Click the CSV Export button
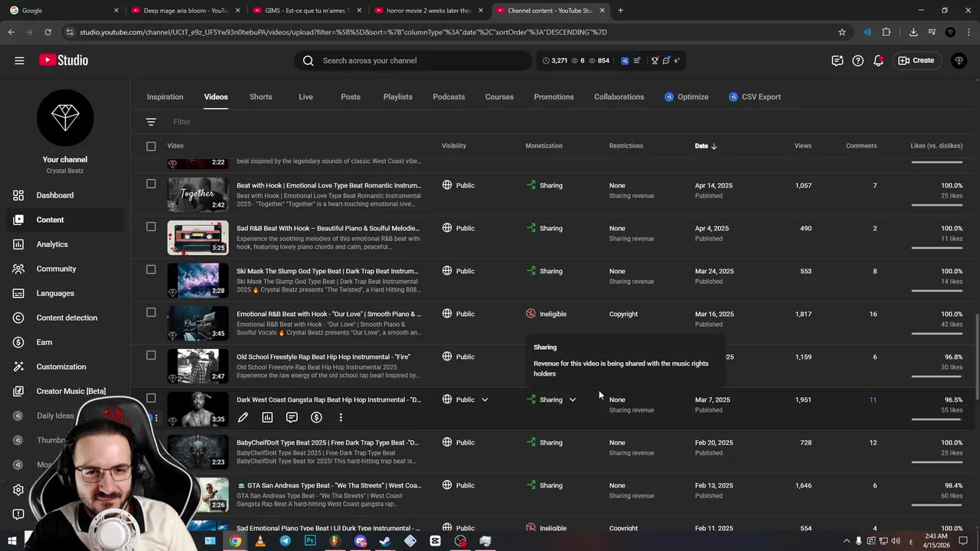The image size is (980, 551). (755, 97)
